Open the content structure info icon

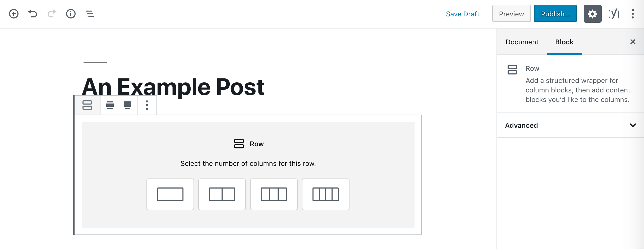(x=71, y=14)
